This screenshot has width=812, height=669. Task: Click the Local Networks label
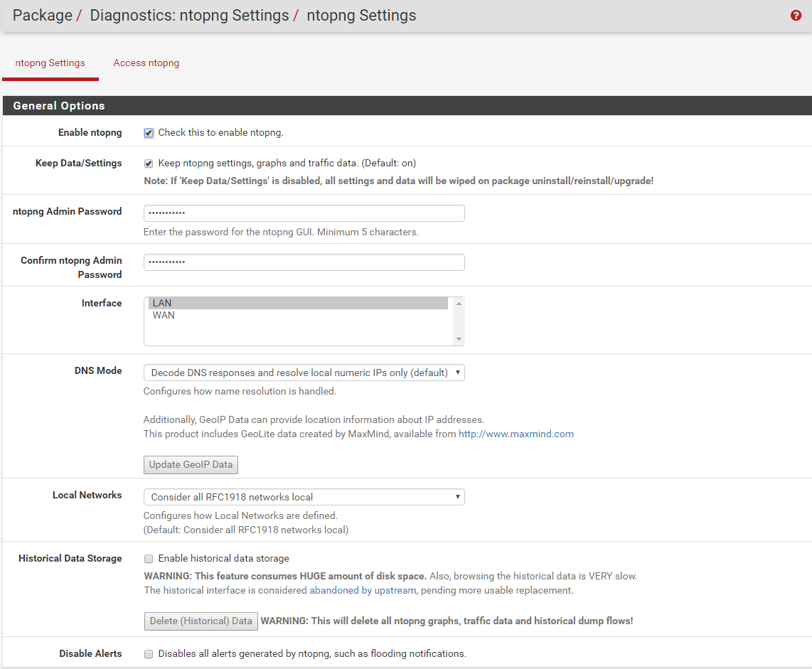click(87, 495)
